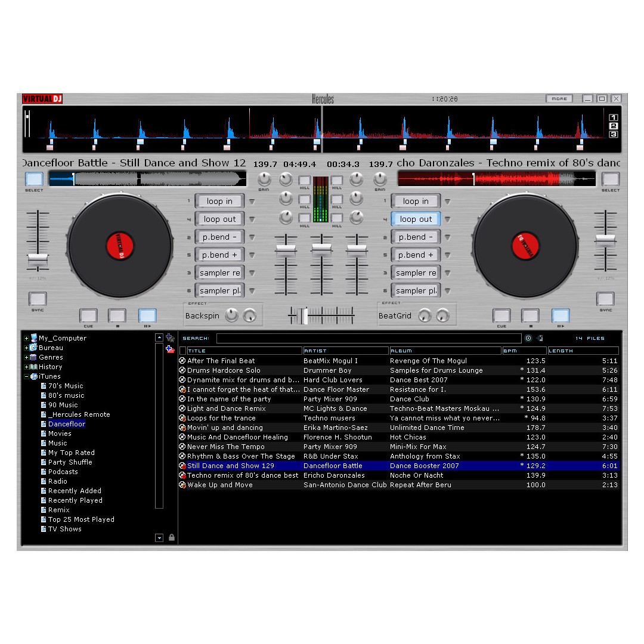Sort the track list by BPM column
644x644 pixels.
click(525, 351)
